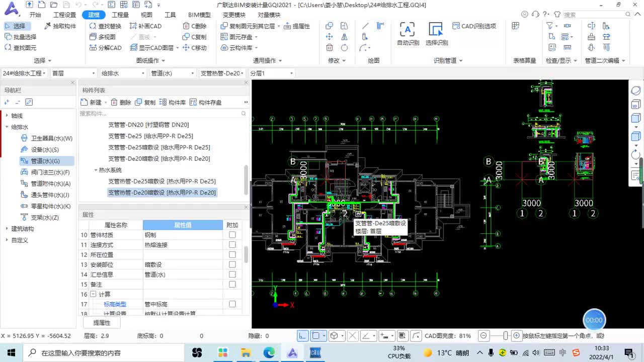The image size is (644, 362).
Task: Open the 管道(水) type dropdown
Action: [173, 73]
